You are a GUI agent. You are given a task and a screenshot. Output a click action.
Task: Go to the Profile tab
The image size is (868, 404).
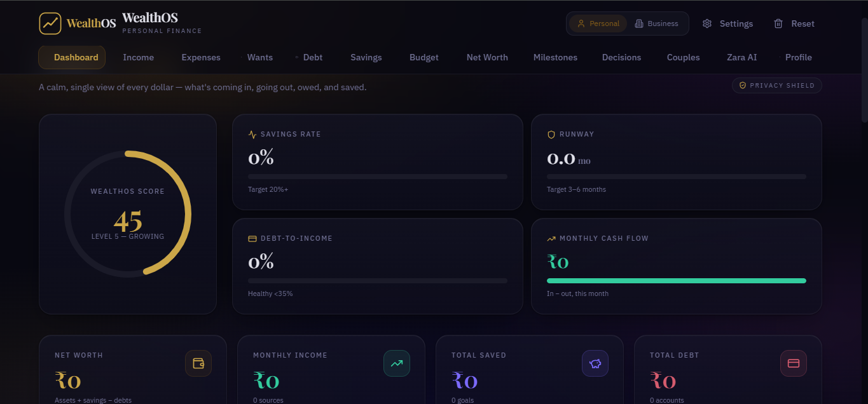tap(797, 57)
